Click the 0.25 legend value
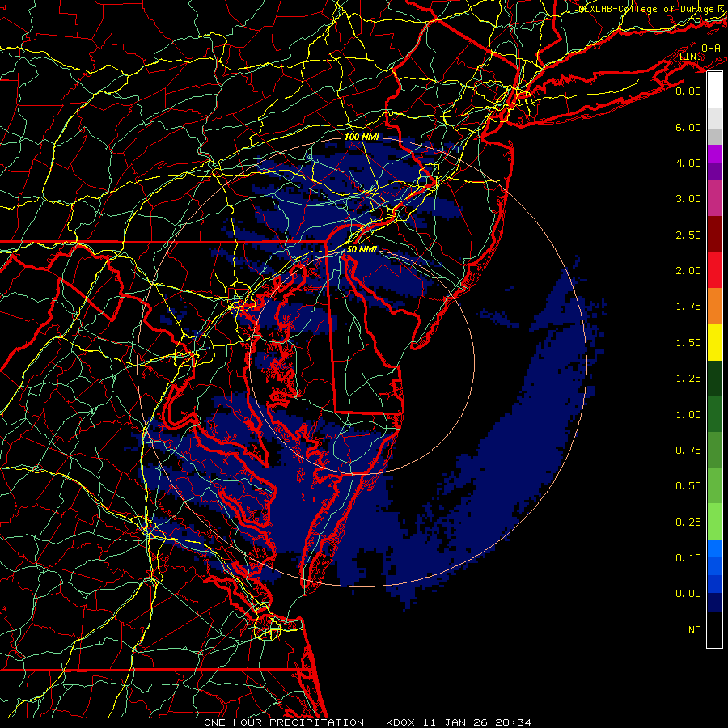 pos(688,523)
